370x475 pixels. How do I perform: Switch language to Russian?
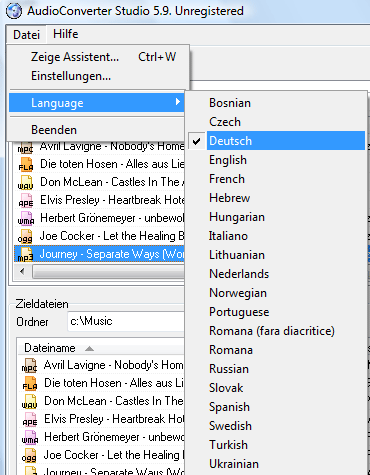[x=277, y=369]
